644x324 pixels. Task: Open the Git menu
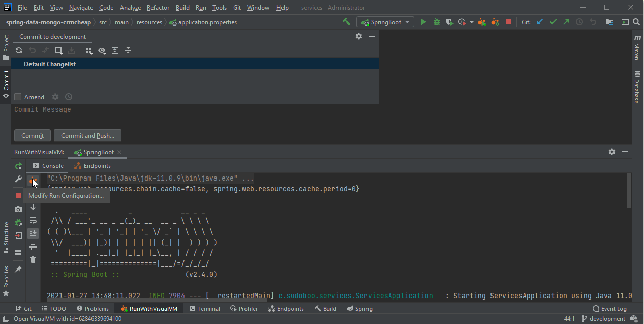(x=237, y=8)
